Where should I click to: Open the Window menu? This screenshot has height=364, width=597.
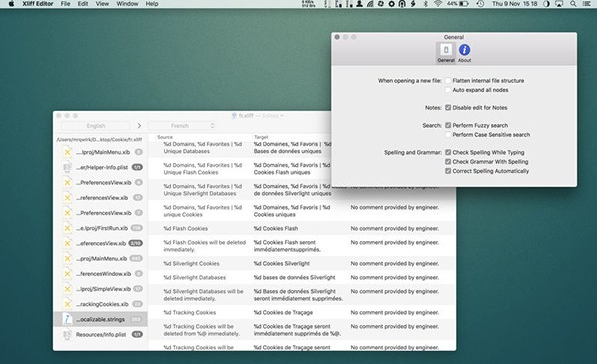coord(127,4)
